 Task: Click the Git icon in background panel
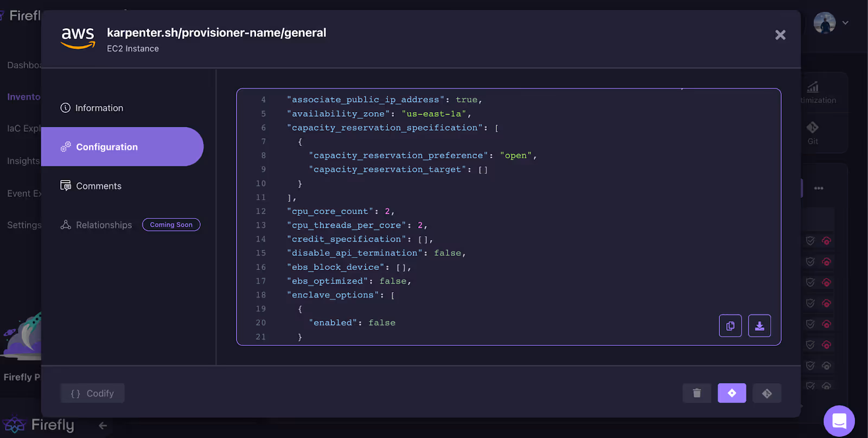tap(813, 127)
